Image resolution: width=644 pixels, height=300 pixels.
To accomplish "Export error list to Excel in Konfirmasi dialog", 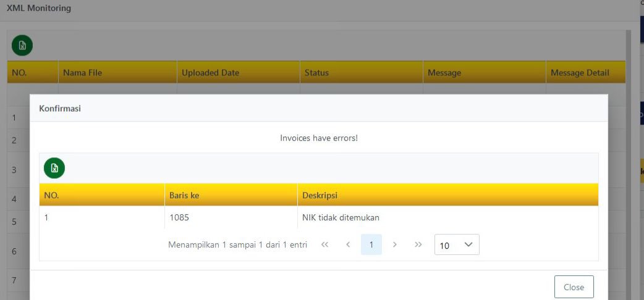I will tap(54, 168).
